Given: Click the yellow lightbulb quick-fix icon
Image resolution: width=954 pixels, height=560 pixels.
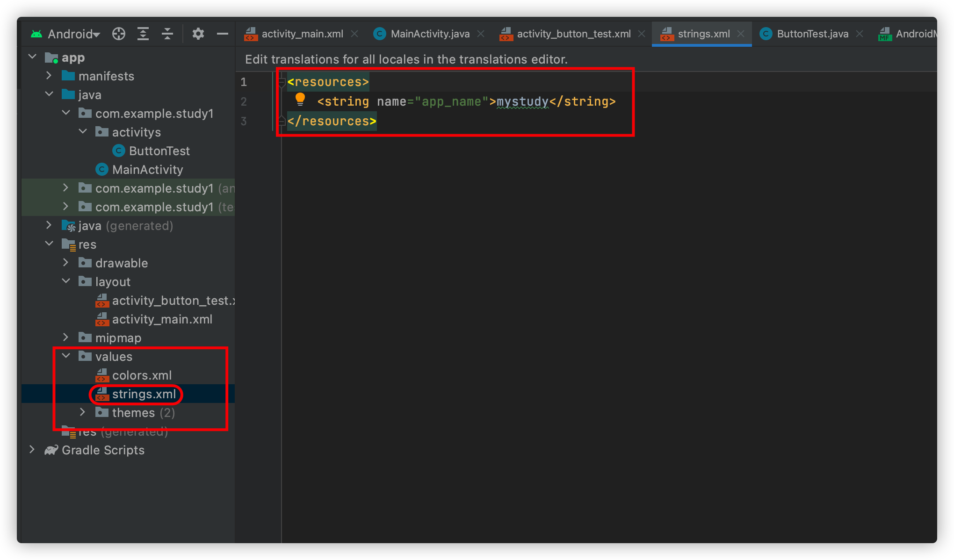Looking at the screenshot, I should [300, 99].
